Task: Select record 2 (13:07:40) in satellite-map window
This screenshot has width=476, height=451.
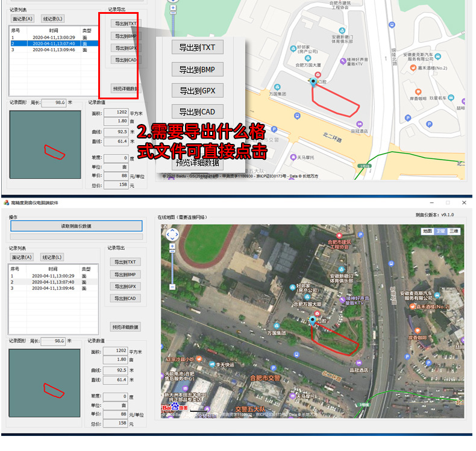Action: (x=53, y=282)
